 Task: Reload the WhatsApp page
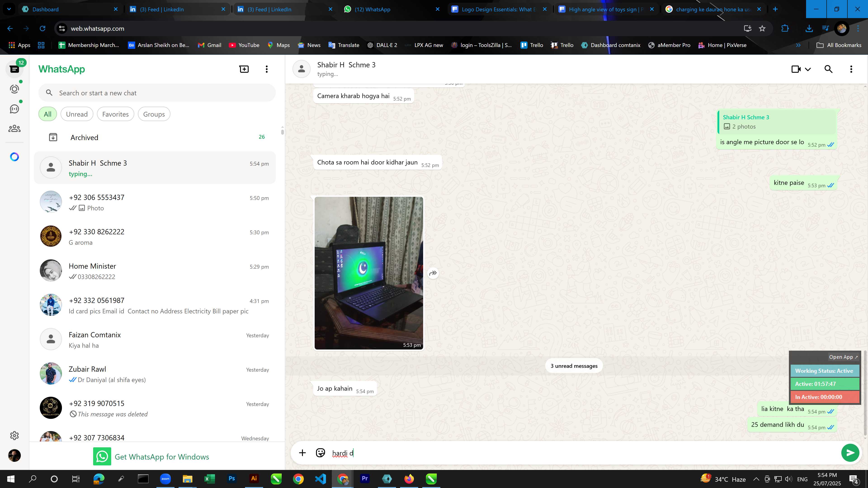point(42,29)
